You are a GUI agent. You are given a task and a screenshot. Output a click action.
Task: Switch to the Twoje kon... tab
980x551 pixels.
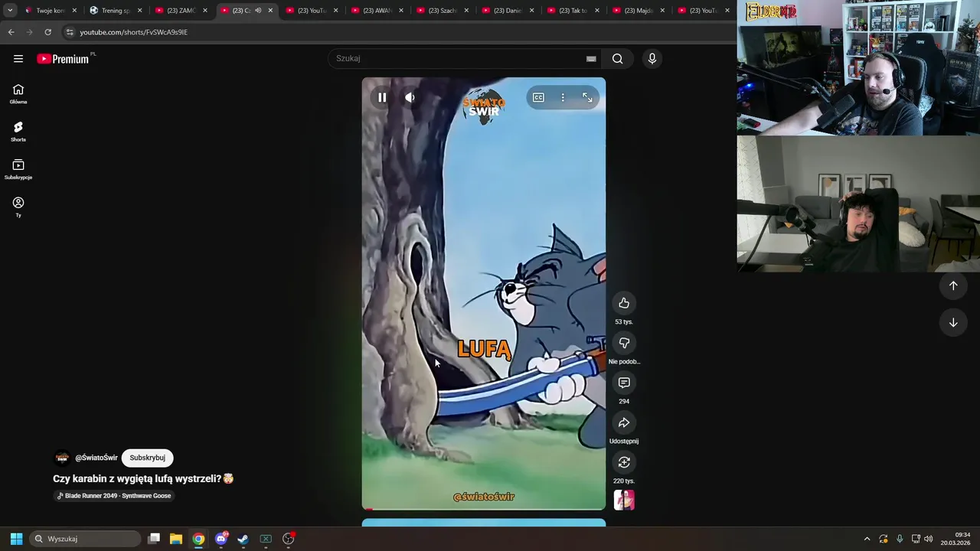tap(50, 11)
